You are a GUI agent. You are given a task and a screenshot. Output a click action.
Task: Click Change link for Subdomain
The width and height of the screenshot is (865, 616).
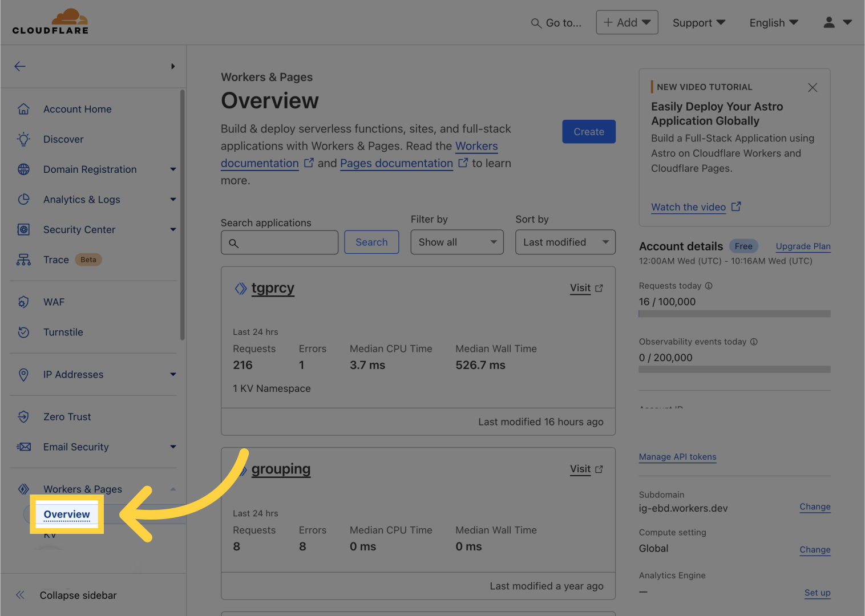pyautogui.click(x=815, y=506)
